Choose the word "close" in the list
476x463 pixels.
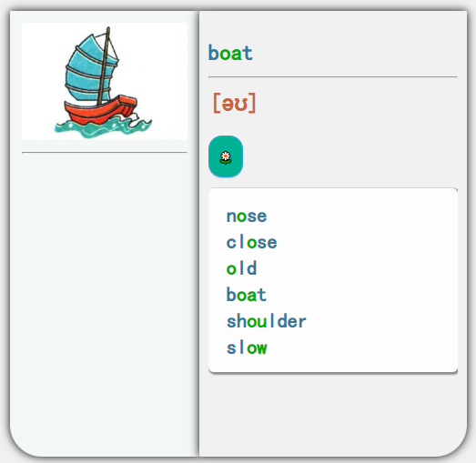coord(252,243)
